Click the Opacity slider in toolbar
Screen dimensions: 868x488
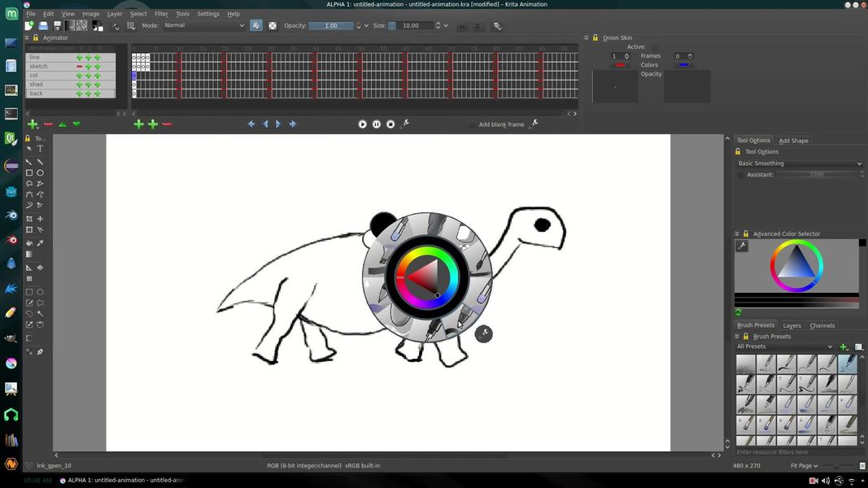331,25
